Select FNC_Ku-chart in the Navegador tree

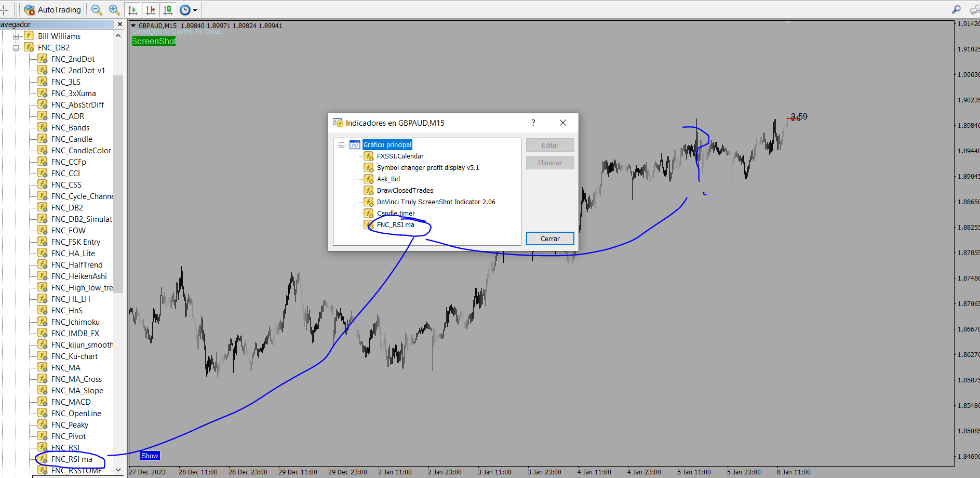tap(74, 356)
